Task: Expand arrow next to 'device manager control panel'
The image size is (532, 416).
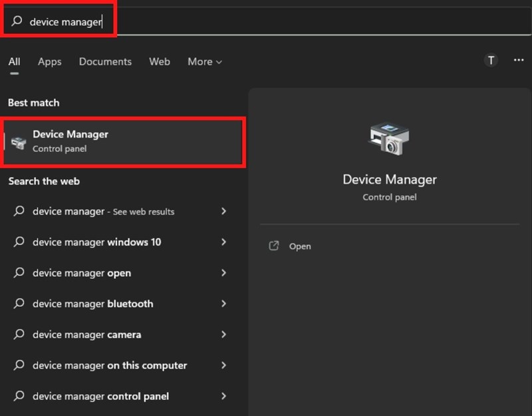Action: (x=223, y=396)
